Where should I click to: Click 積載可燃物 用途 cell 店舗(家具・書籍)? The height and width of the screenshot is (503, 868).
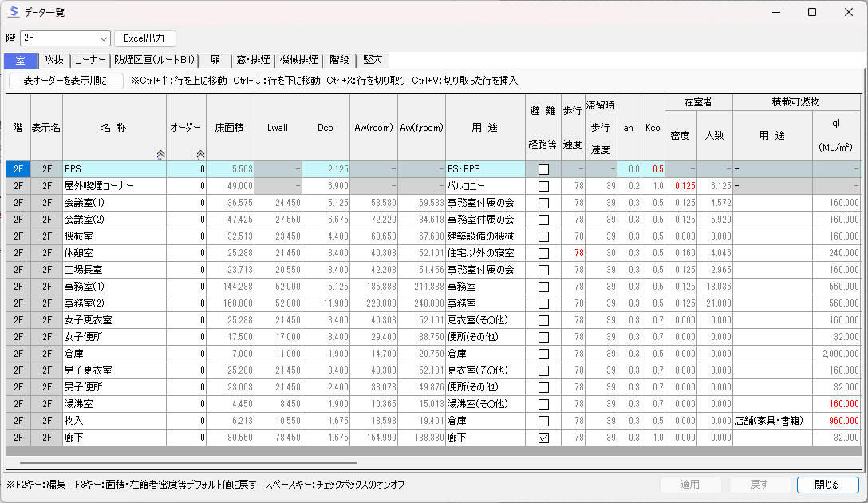tap(773, 421)
